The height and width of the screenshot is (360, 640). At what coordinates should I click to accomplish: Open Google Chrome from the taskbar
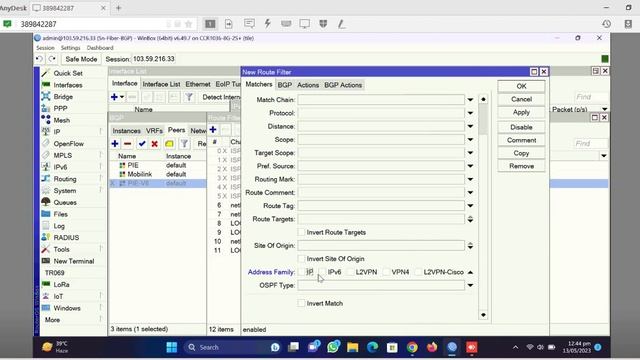(412, 347)
